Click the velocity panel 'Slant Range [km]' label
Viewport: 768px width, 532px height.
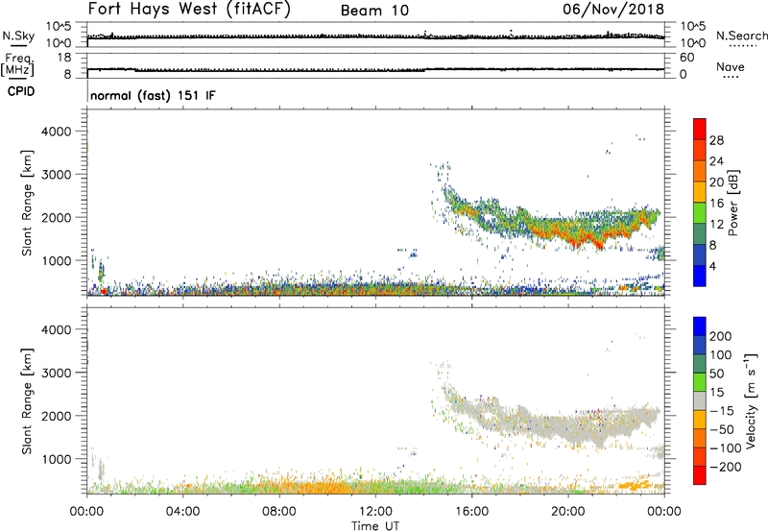[27, 401]
